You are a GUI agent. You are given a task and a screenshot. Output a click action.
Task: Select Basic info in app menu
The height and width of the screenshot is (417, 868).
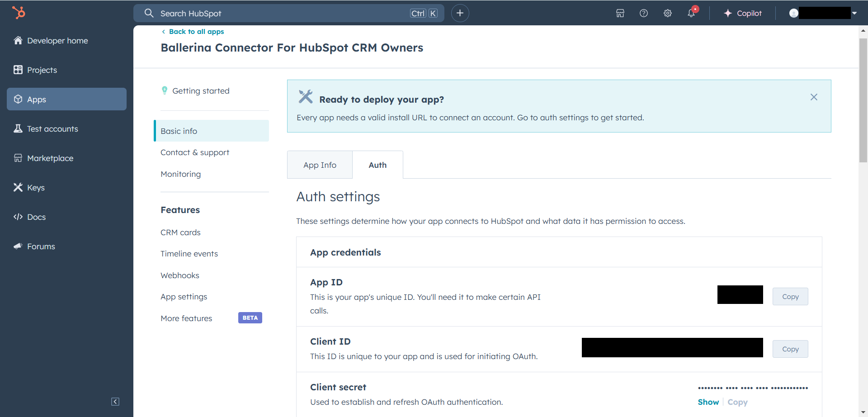(211, 131)
